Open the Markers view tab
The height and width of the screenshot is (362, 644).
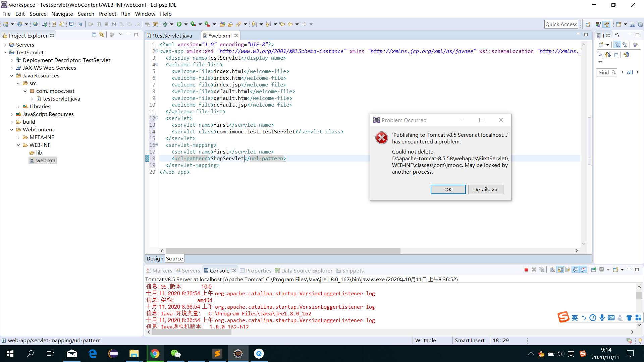pyautogui.click(x=159, y=270)
